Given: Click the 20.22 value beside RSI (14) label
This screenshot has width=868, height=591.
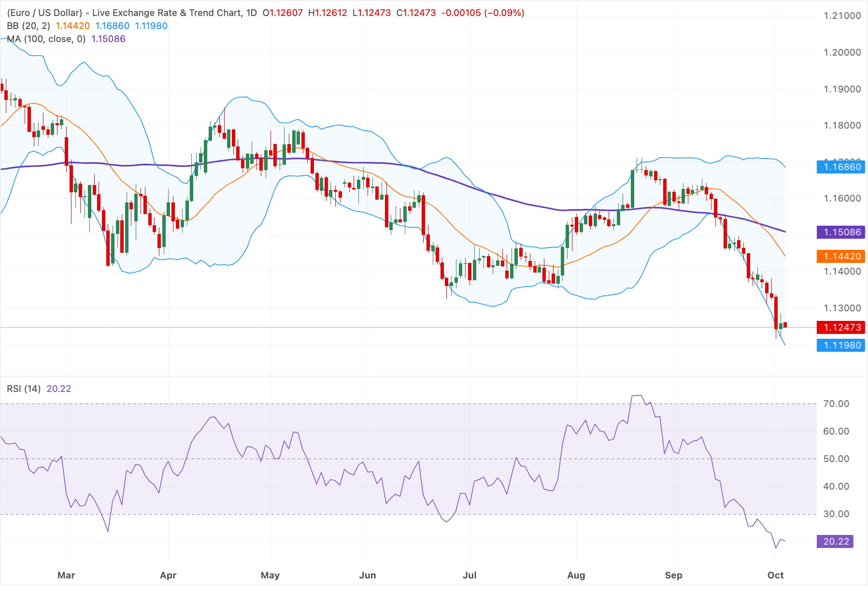Looking at the screenshot, I should coord(59,389).
